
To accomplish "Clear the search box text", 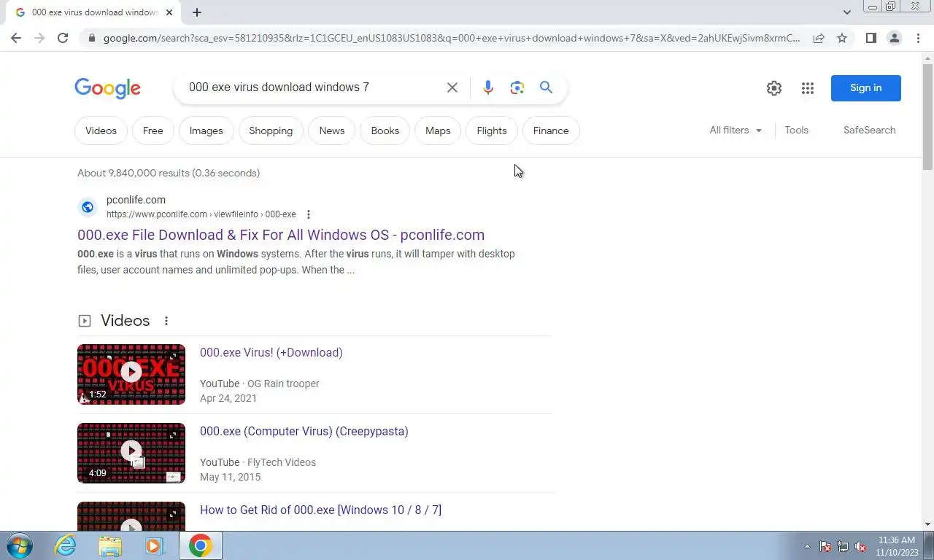I will 452,87.
